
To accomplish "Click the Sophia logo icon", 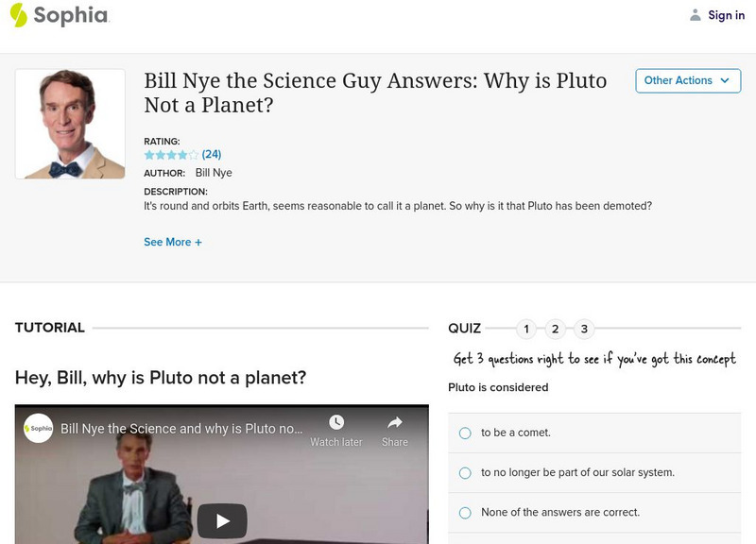I will click(x=19, y=15).
